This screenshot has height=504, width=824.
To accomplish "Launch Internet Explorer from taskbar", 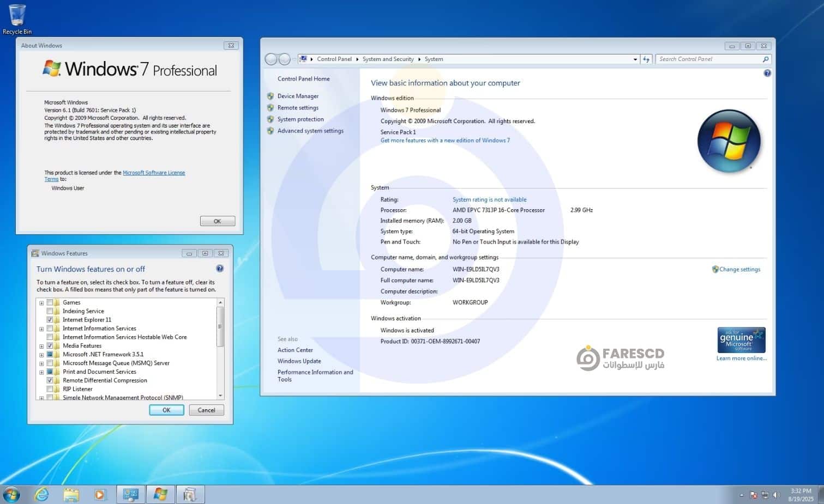I will 42,495.
